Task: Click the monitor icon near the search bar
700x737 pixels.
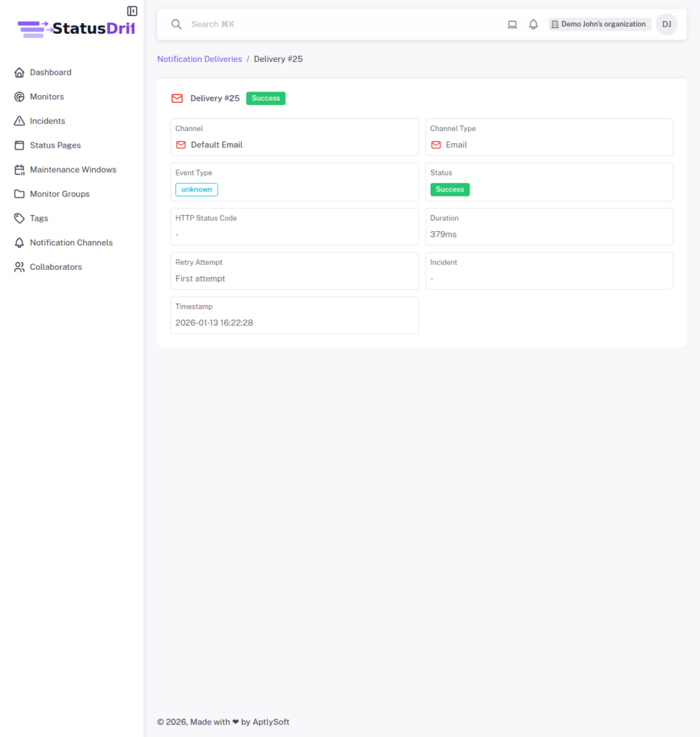Action: (x=512, y=24)
